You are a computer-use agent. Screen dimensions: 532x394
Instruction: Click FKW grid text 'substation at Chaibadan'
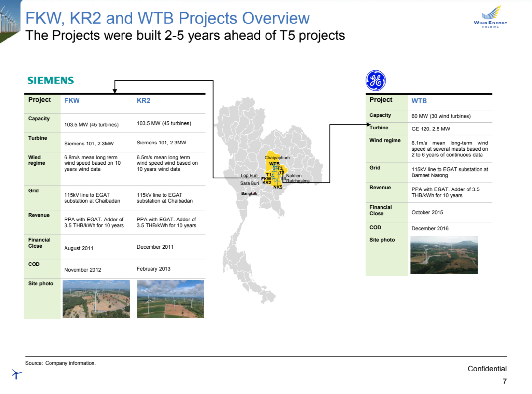point(92,201)
